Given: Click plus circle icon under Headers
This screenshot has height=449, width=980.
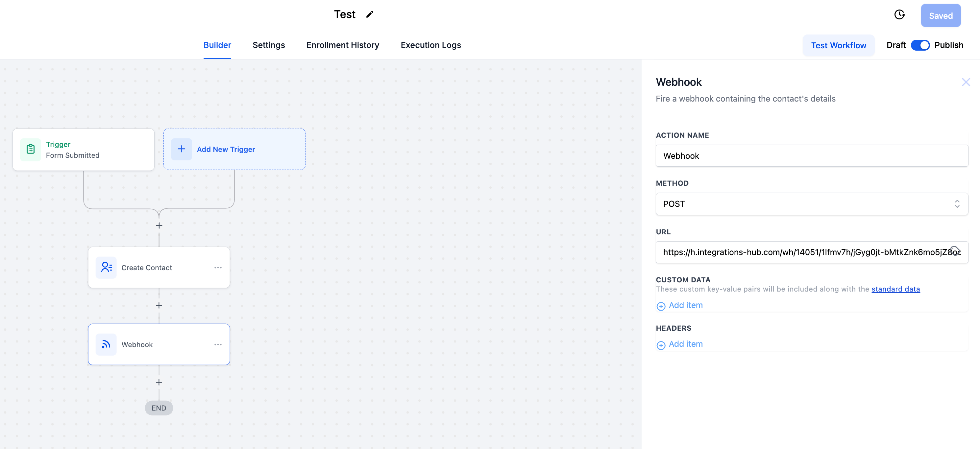Looking at the screenshot, I should [x=661, y=345].
